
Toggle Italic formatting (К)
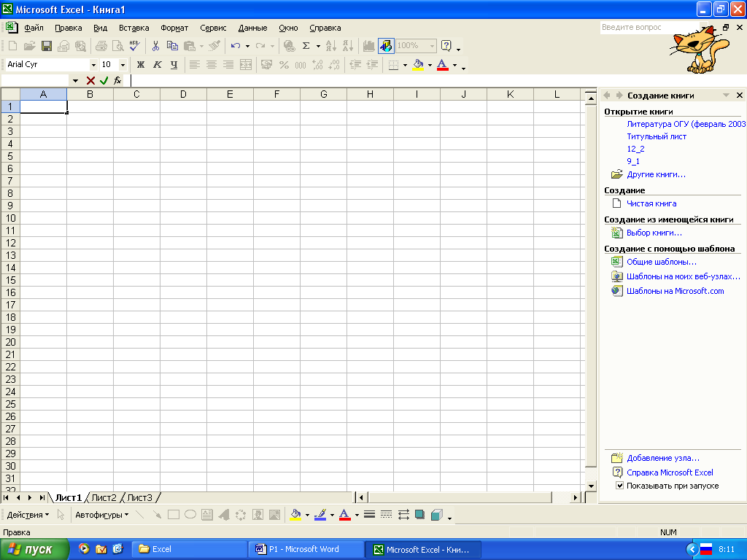click(x=158, y=65)
